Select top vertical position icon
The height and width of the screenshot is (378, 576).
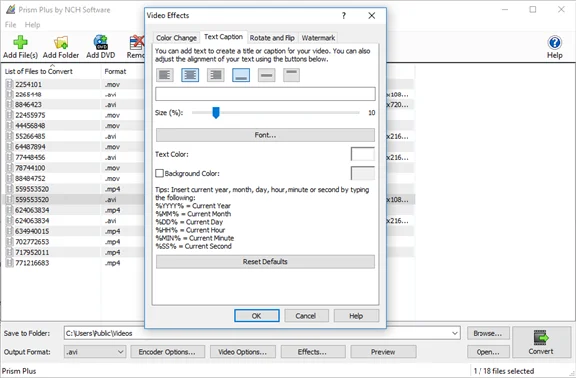[291, 75]
